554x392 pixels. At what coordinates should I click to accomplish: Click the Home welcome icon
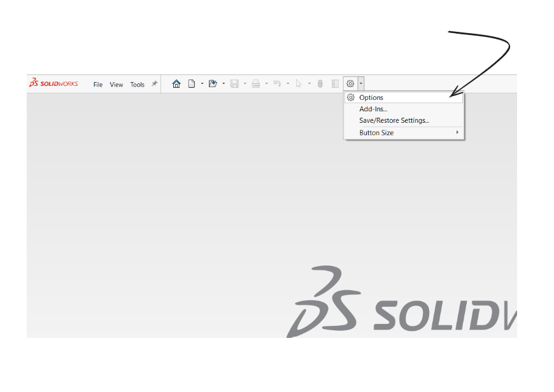(176, 84)
